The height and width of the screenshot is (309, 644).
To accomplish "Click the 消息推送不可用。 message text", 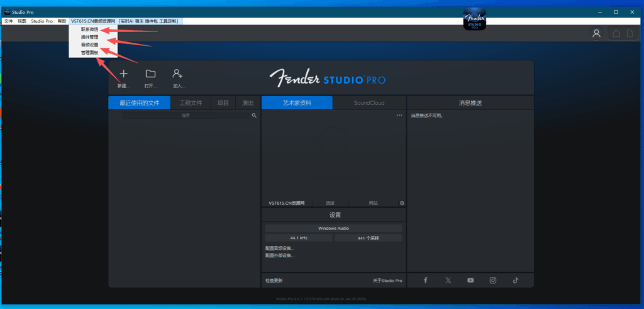I will [427, 116].
